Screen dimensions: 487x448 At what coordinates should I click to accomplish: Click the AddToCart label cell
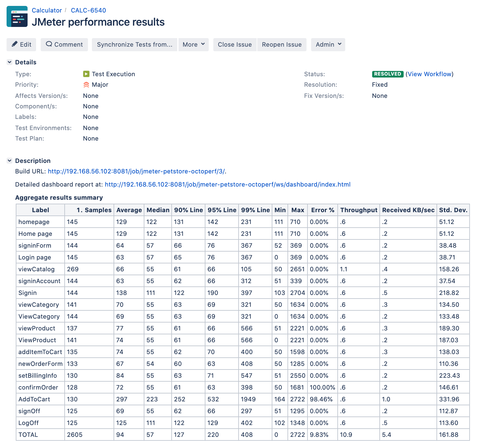click(x=40, y=399)
